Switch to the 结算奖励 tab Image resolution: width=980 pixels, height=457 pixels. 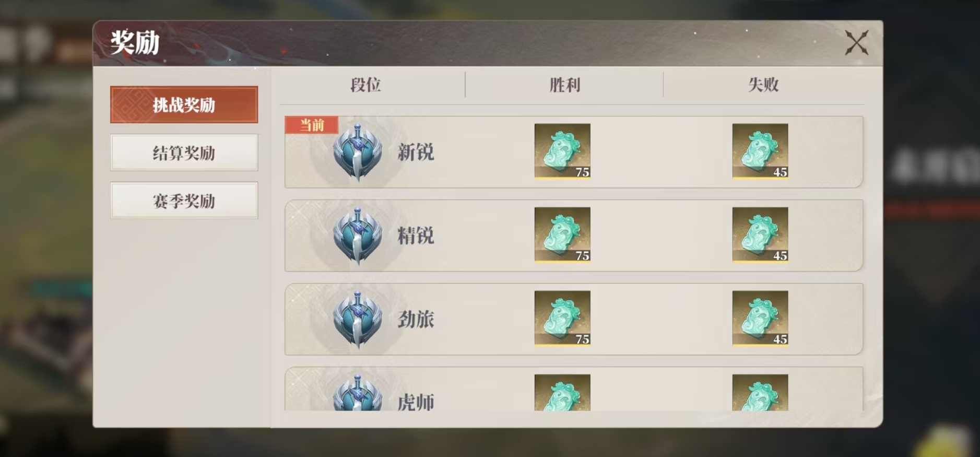point(184,153)
